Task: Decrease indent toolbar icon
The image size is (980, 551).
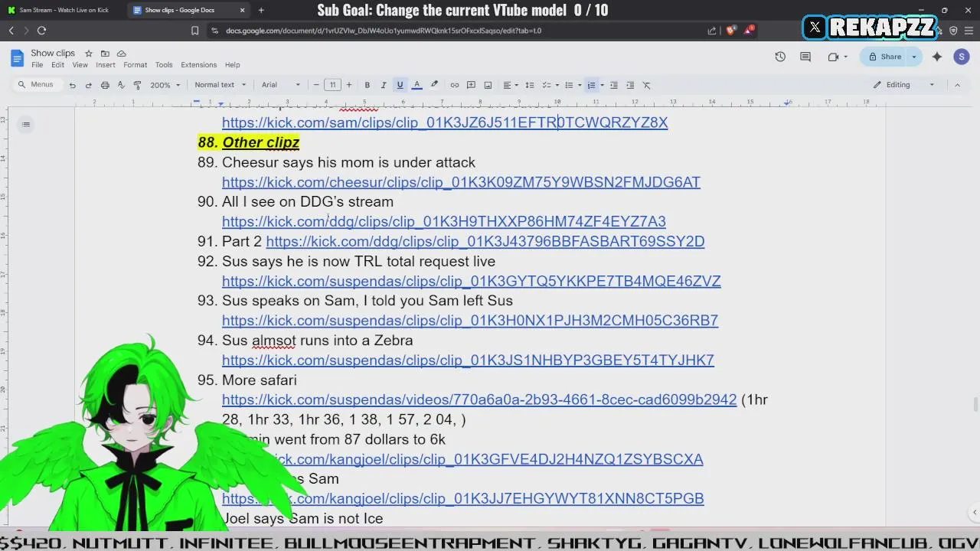Action: click(613, 85)
